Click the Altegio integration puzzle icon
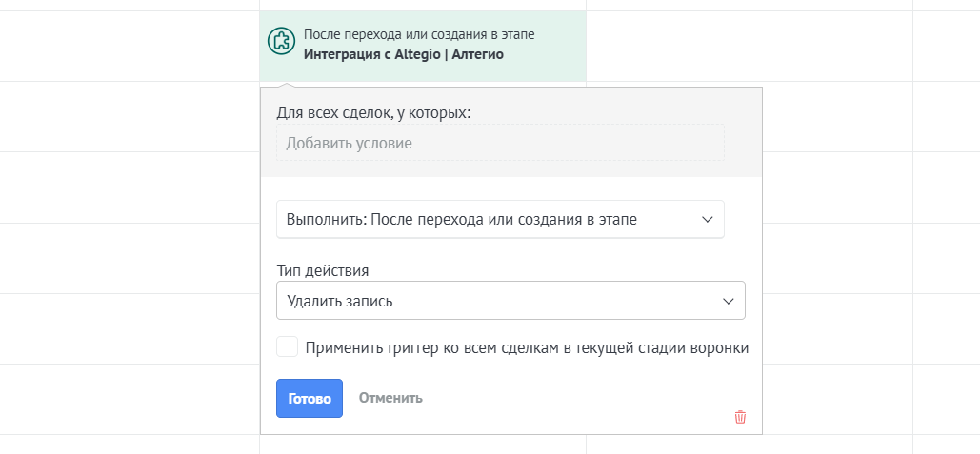This screenshot has width=980, height=454. (281, 41)
